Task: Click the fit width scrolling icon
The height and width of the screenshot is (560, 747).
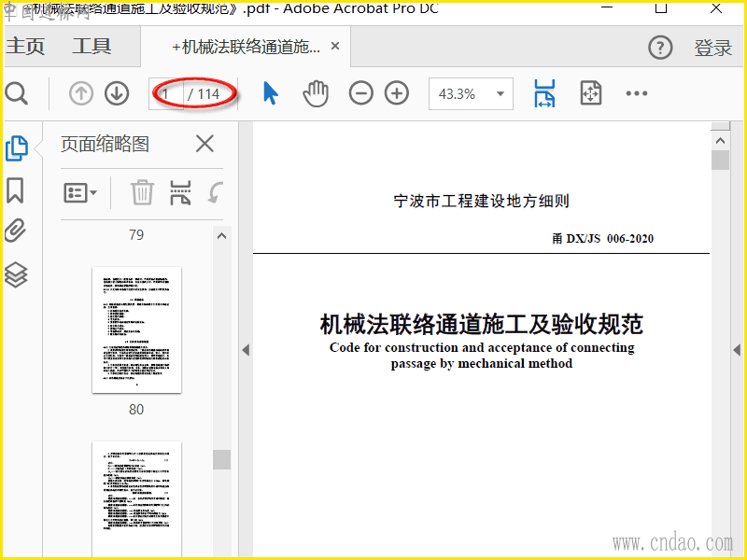Action: click(544, 93)
